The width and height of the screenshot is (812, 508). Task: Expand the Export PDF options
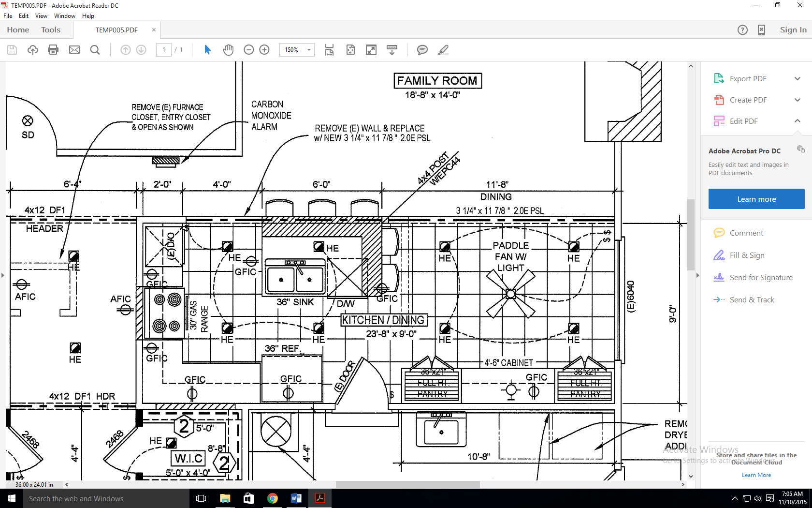pyautogui.click(x=797, y=78)
